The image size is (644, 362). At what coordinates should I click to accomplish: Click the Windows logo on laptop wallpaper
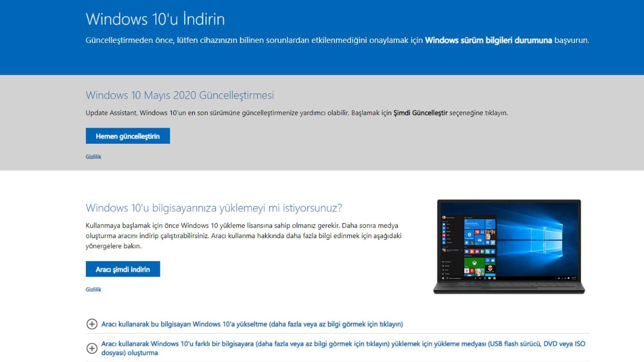click(x=546, y=240)
